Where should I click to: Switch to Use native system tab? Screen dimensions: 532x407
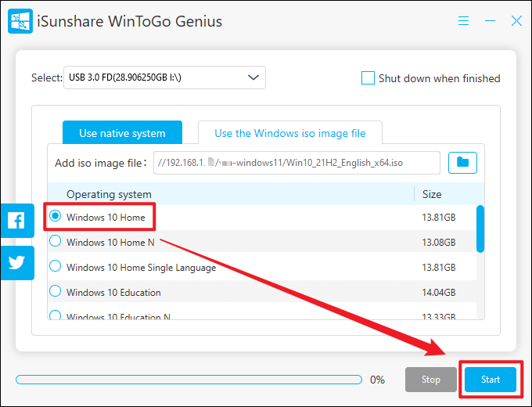click(x=122, y=133)
